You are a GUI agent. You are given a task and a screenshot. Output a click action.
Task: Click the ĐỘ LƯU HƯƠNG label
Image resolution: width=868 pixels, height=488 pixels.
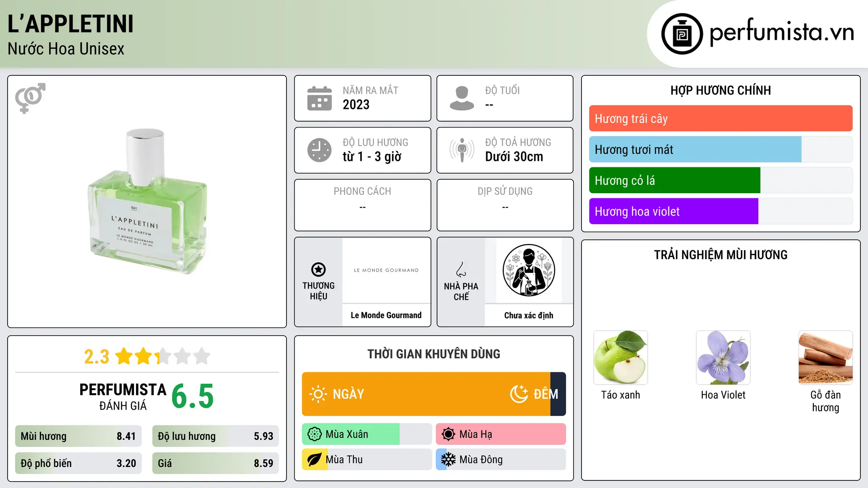(x=375, y=142)
